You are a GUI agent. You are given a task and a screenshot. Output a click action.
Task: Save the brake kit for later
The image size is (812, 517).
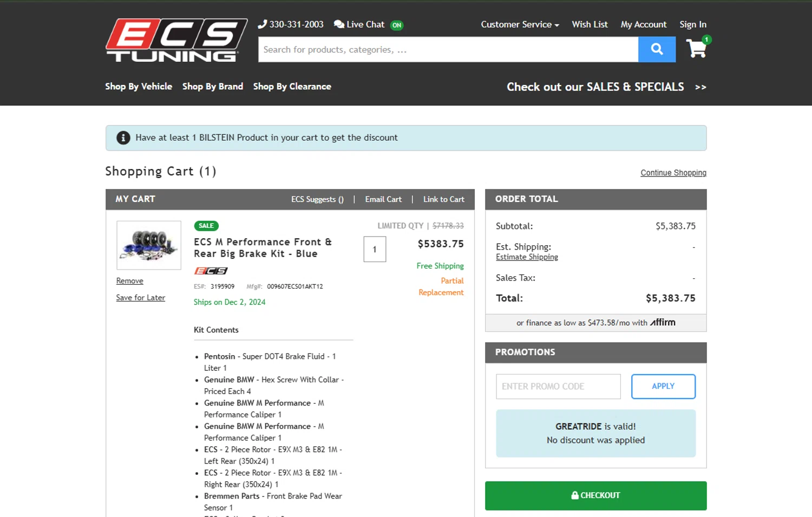141,298
